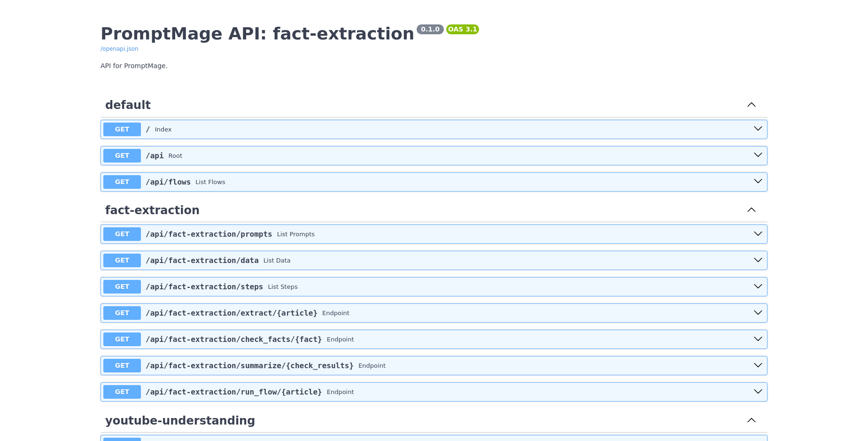Expand the summarize/{check_results} endpoint chevron
The width and height of the screenshot is (868, 441).
[x=758, y=365]
